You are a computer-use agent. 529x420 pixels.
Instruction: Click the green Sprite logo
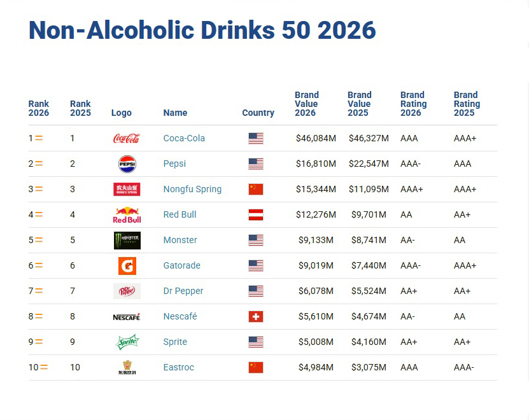click(x=127, y=342)
